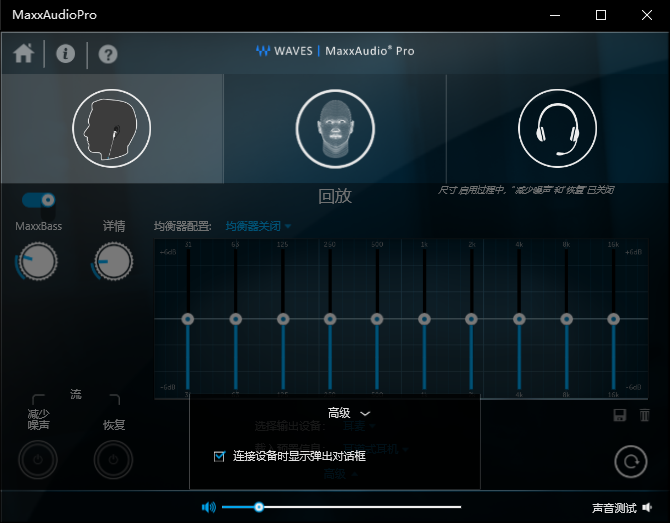This screenshot has height=523, width=670.
Task: Click the 详情 knob
Action: [x=113, y=262]
